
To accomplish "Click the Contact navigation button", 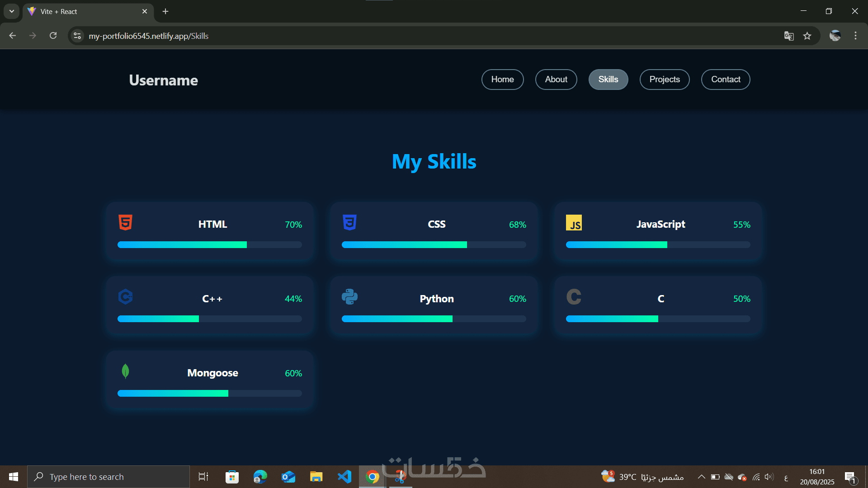I will coord(725,80).
